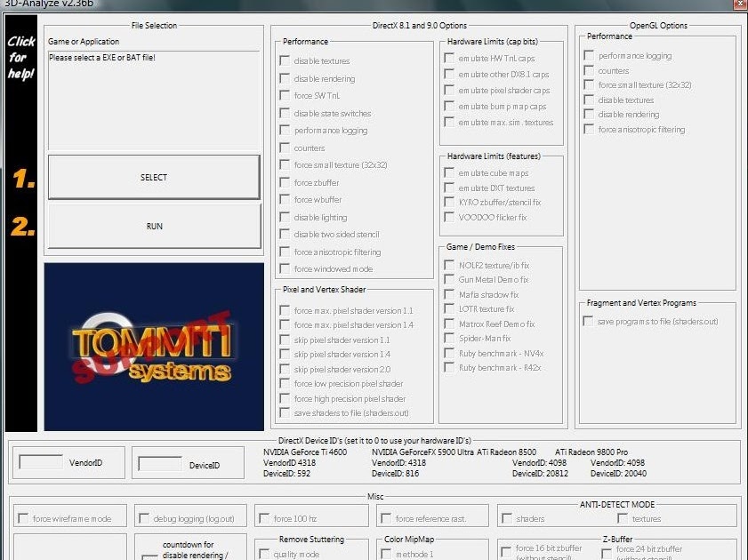Close the 3D-Analyze window
The height and width of the screenshot is (560, 748).
click(740, 4)
